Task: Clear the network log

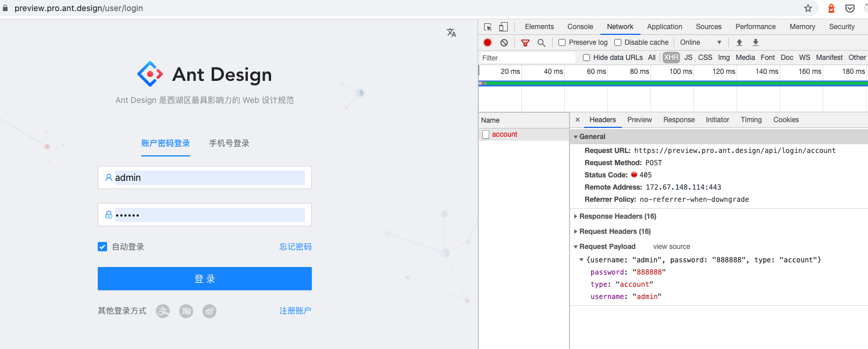Action: tap(504, 42)
